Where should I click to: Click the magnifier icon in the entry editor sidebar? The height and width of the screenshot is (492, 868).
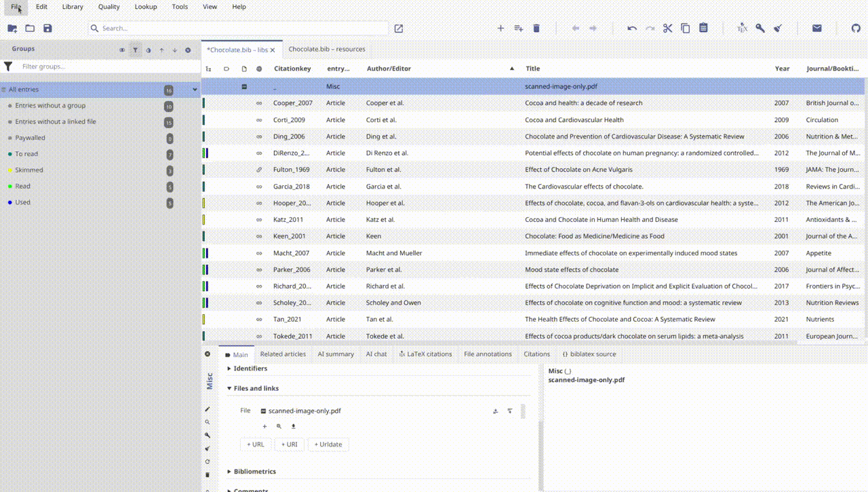point(208,422)
